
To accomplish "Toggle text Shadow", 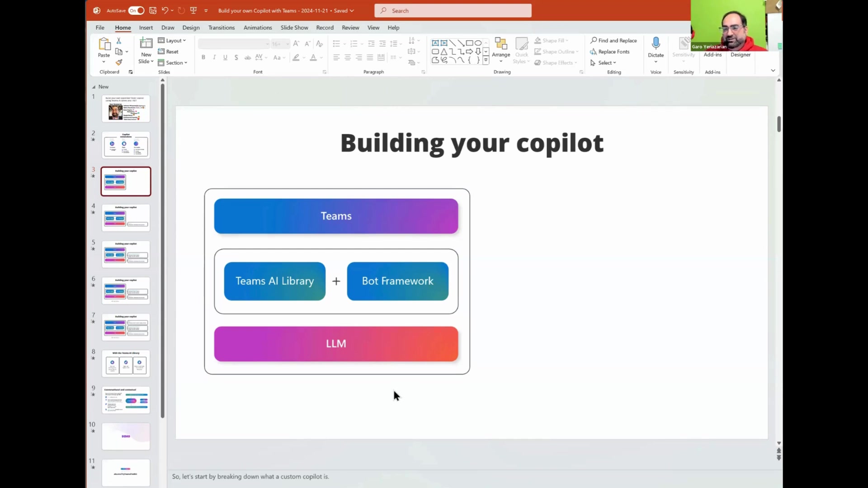I will coord(236,57).
